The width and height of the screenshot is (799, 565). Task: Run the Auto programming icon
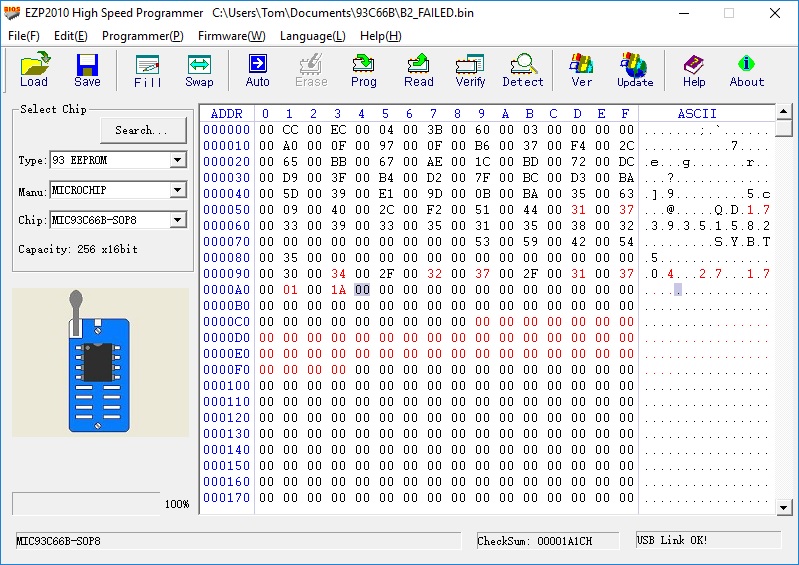[258, 69]
